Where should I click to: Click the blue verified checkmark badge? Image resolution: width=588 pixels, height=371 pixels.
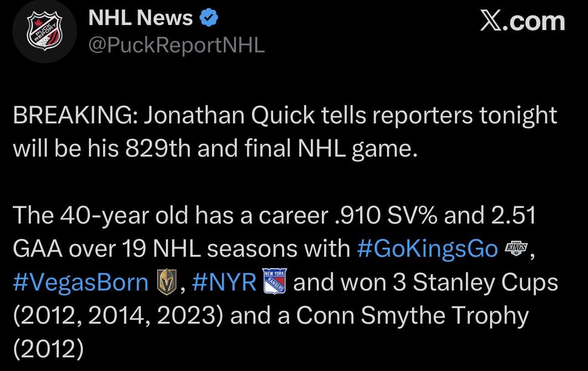[x=210, y=18]
